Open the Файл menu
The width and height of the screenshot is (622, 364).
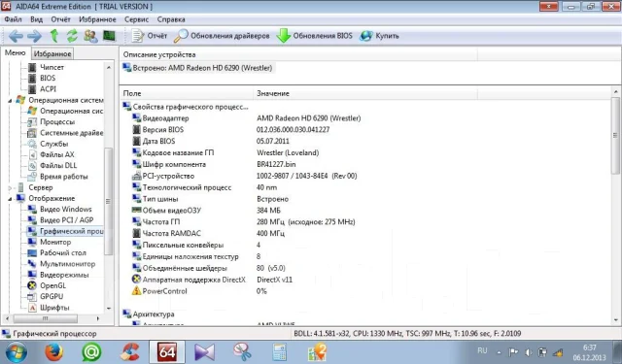13,19
